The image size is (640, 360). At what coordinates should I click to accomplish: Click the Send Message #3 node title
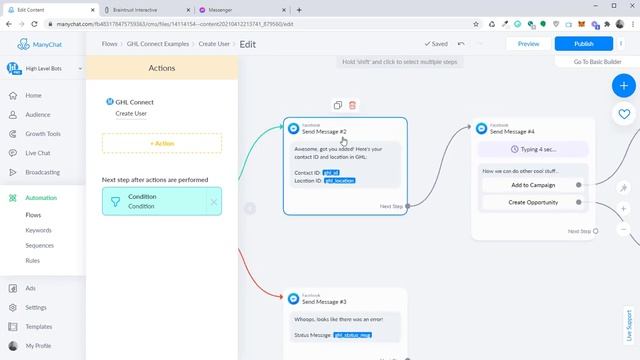tap(324, 302)
